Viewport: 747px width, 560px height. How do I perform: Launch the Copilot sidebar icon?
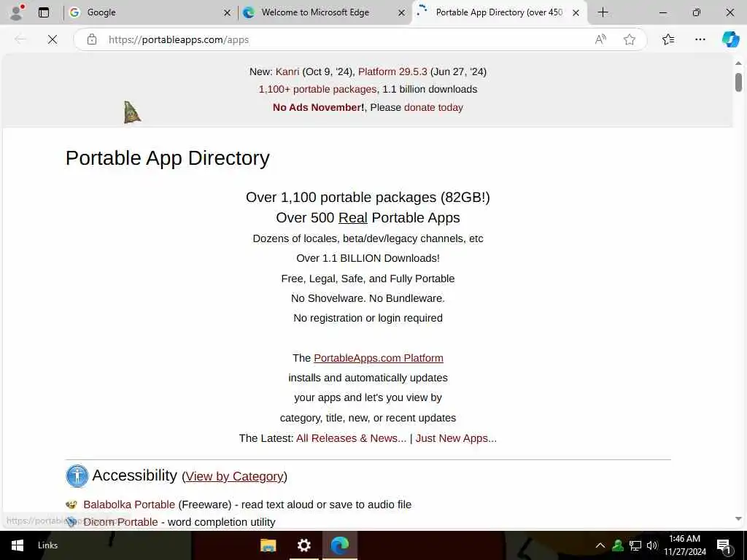point(730,39)
